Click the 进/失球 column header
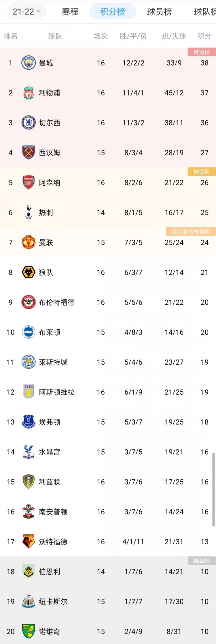Viewport: 216px width, 644px height. coord(174,36)
